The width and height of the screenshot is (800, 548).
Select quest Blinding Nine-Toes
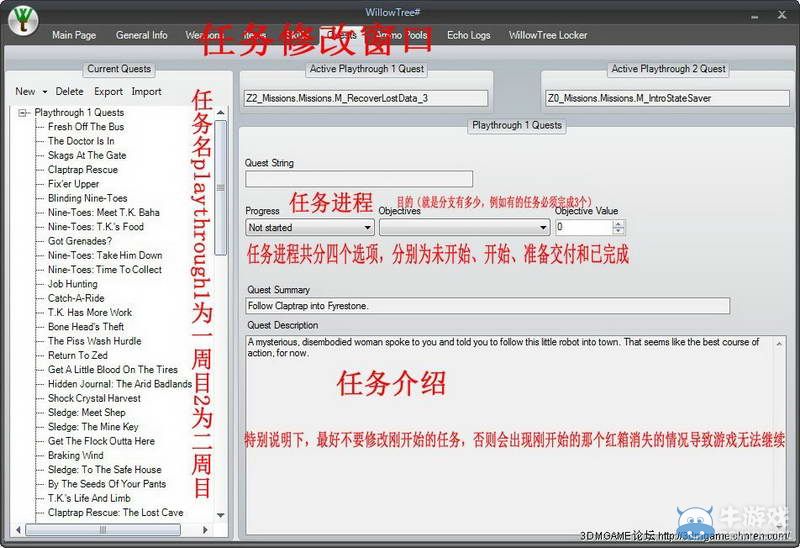(87, 198)
